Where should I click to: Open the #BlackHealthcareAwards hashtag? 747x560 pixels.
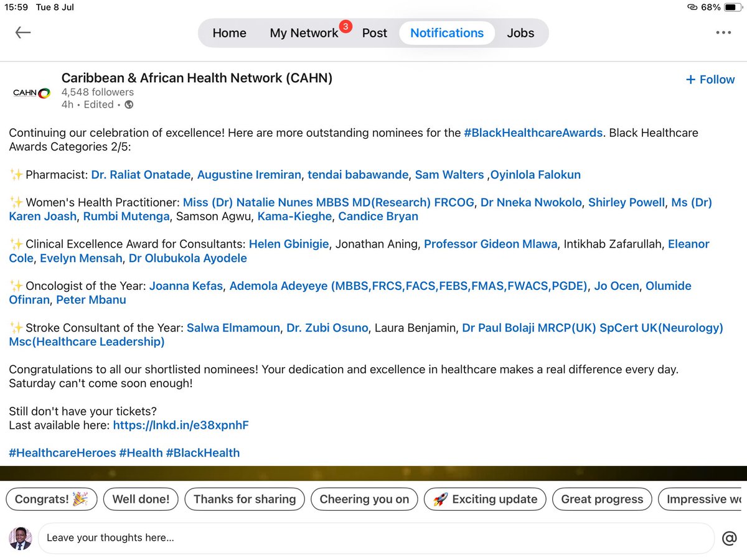(x=533, y=133)
